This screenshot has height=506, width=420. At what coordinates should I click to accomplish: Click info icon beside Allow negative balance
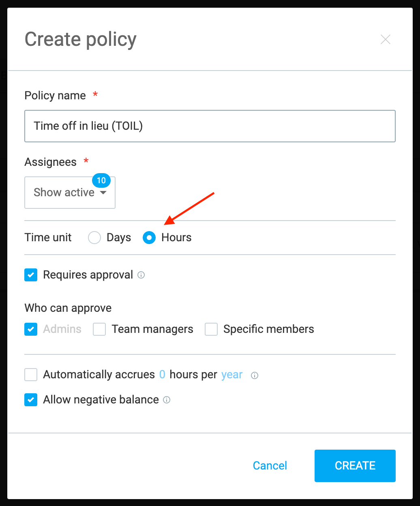(167, 400)
